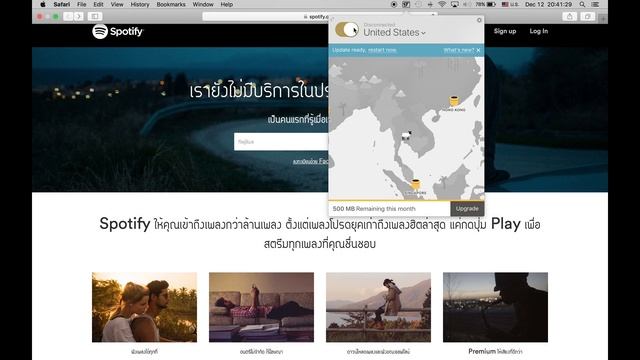Open the couple embracing thumbnail

point(144,307)
